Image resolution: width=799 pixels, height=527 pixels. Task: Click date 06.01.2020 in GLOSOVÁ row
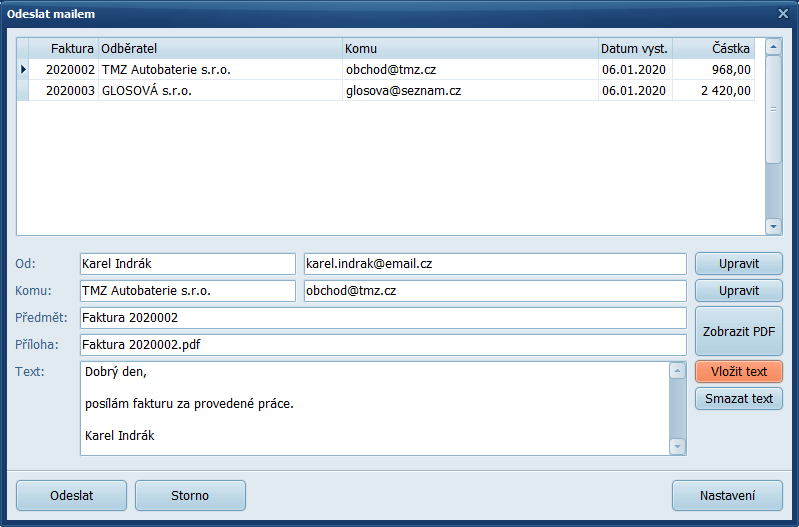click(635, 91)
